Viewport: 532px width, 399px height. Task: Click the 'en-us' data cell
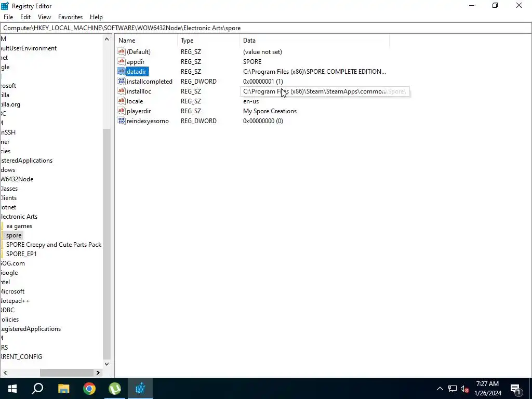[251, 101]
